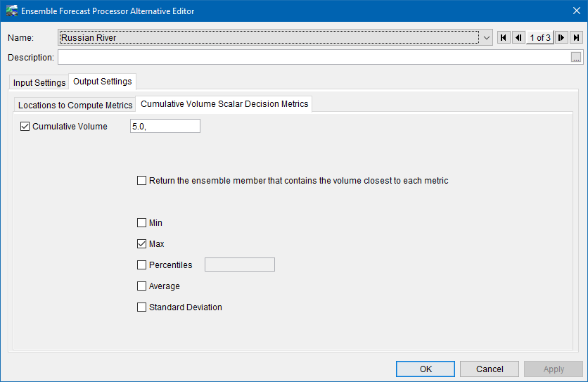Click the 'Description:' label

point(31,58)
